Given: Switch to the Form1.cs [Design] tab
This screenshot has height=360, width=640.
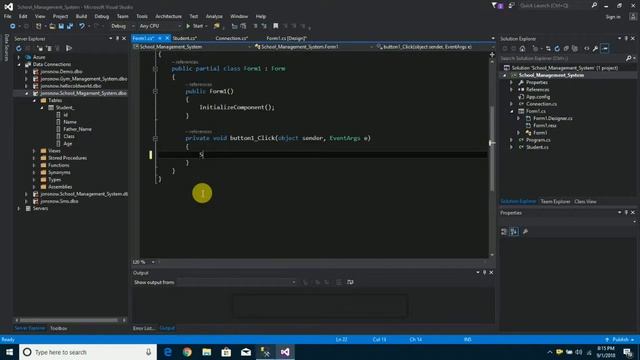Looking at the screenshot, I should click(x=287, y=38).
